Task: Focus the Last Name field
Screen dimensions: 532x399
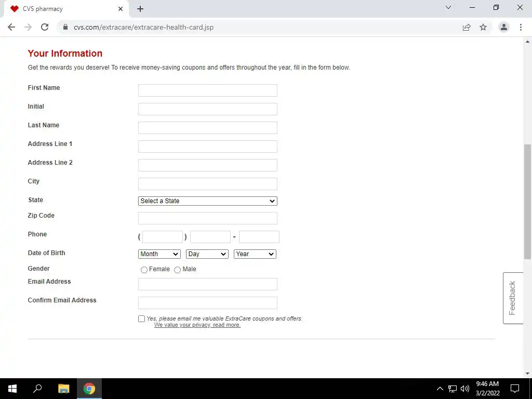Action: point(208,128)
